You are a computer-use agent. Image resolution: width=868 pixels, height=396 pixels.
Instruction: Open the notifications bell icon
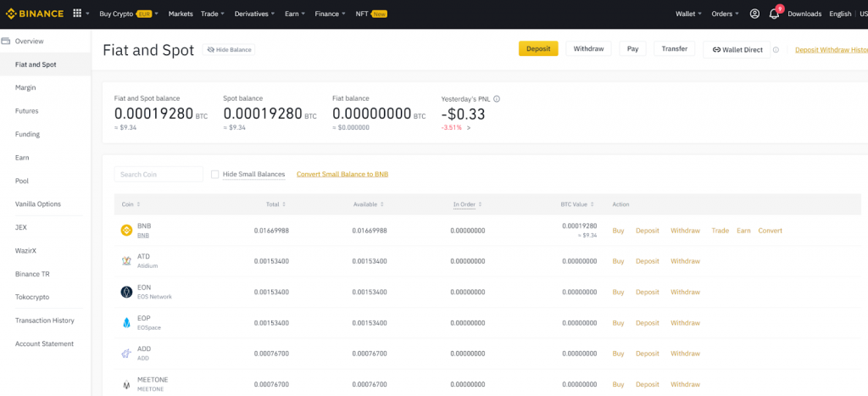[774, 14]
